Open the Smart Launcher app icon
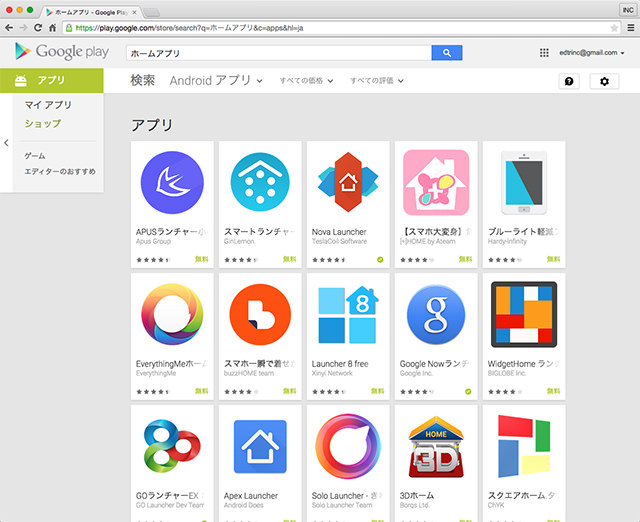Image resolution: width=640 pixels, height=522 pixels. tap(260, 182)
